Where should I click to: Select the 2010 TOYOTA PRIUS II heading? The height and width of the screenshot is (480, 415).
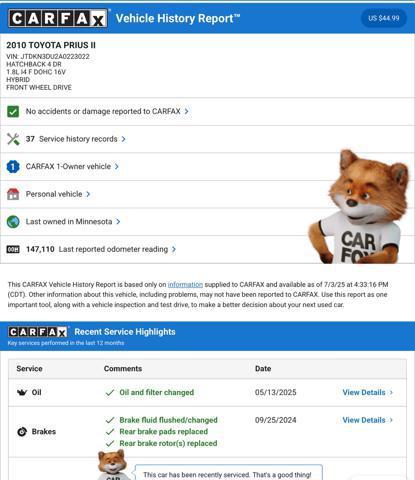[51, 45]
